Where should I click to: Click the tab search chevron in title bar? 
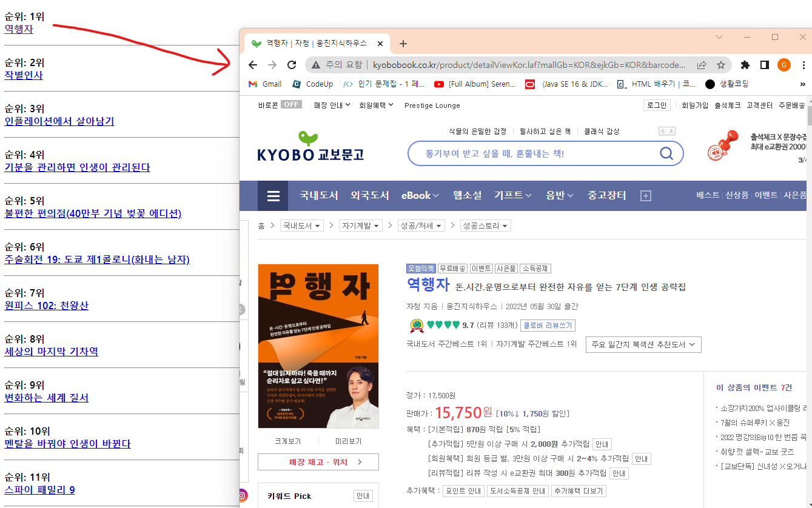click(x=719, y=37)
